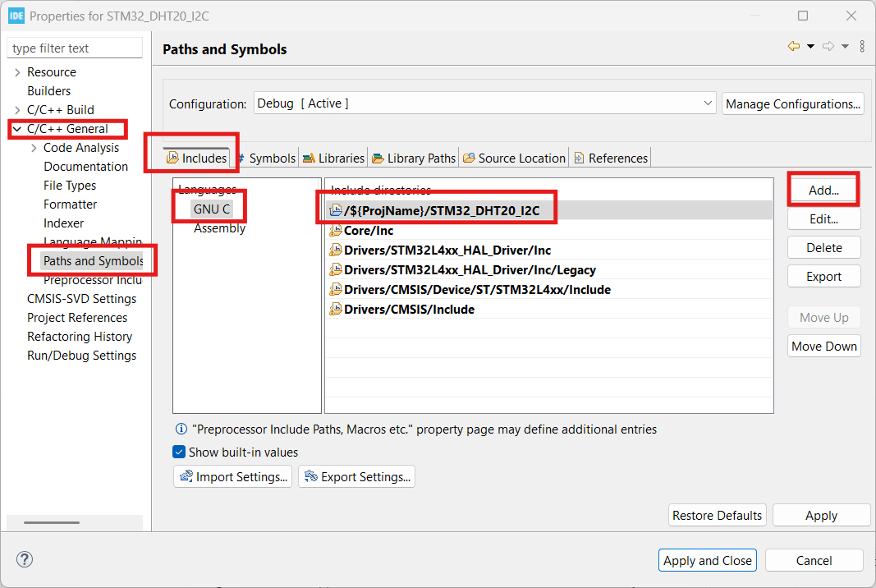The image size is (876, 588).
Task: Toggle Show built-in values checkbox
Action: coord(179,452)
